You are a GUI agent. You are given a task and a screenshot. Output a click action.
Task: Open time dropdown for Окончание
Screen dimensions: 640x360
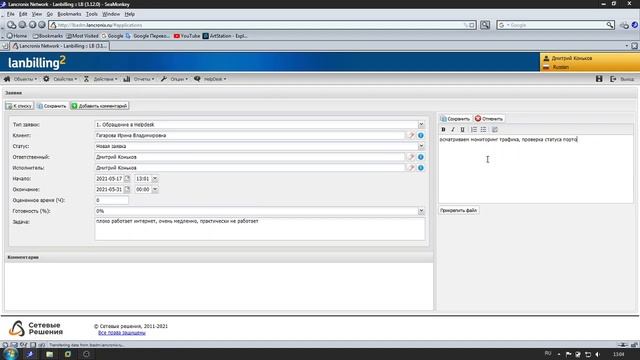pos(155,189)
